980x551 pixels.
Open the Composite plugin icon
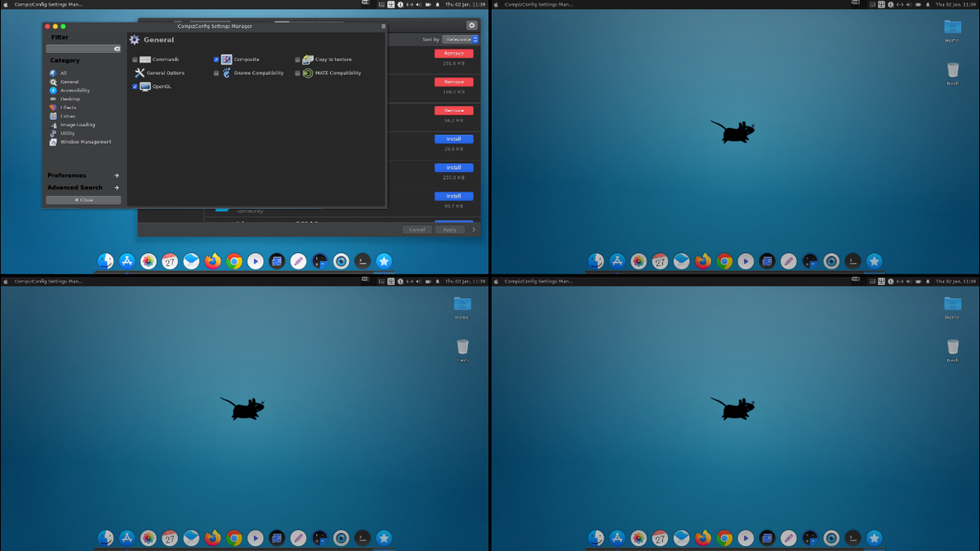(227, 60)
